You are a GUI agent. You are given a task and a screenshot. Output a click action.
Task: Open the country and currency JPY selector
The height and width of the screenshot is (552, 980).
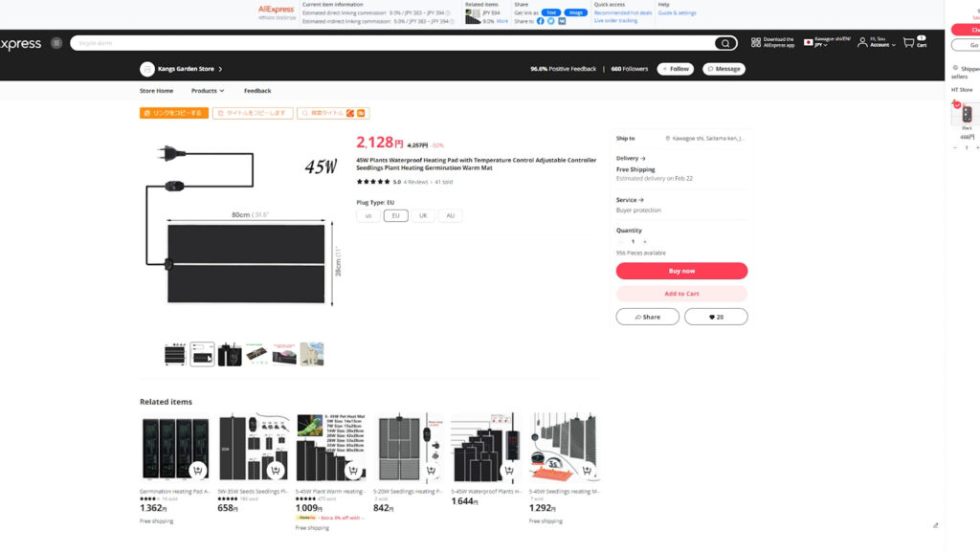point(826,43)
